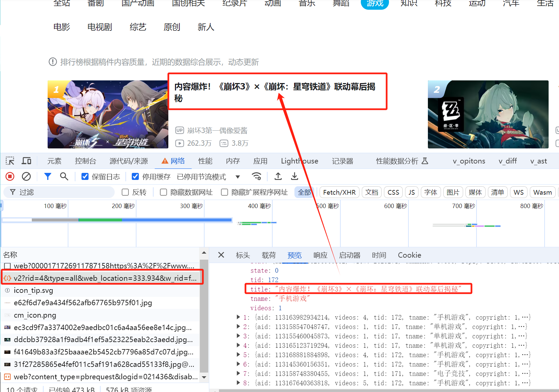This screenshot has width=559, height=392.
Task: Open the 标头 request tab
Action: tap(243, 255)
